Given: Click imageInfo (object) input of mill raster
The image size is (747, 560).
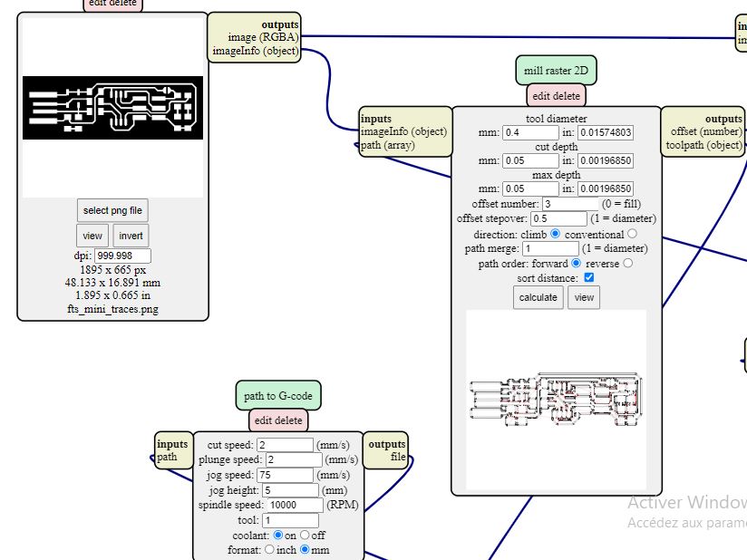Looking at the screenshot, I should pos(403,131).
